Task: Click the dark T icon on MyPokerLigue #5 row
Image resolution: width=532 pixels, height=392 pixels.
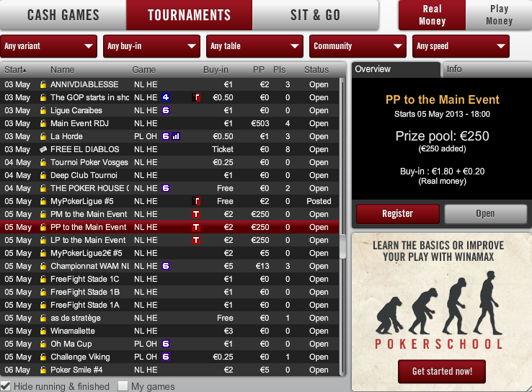Action: tap(196, 202)
